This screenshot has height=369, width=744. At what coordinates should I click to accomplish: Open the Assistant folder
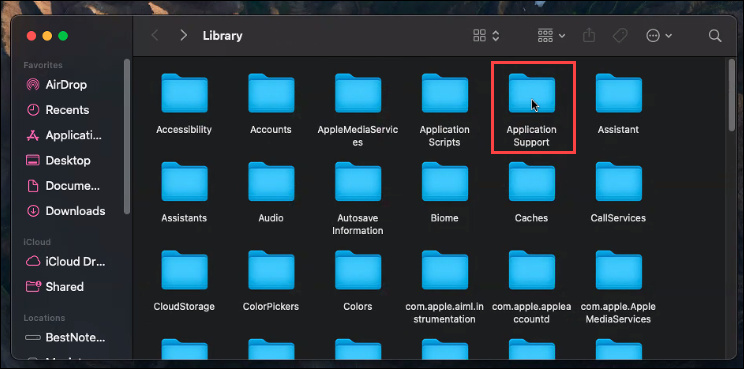click(x=618, y=94)
